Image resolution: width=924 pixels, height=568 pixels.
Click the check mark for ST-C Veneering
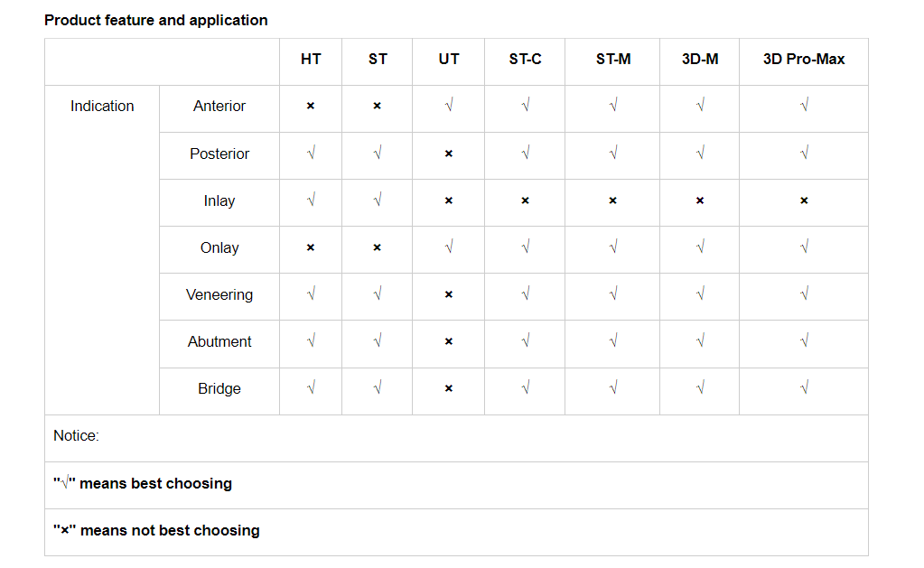(x=525, y=294)
